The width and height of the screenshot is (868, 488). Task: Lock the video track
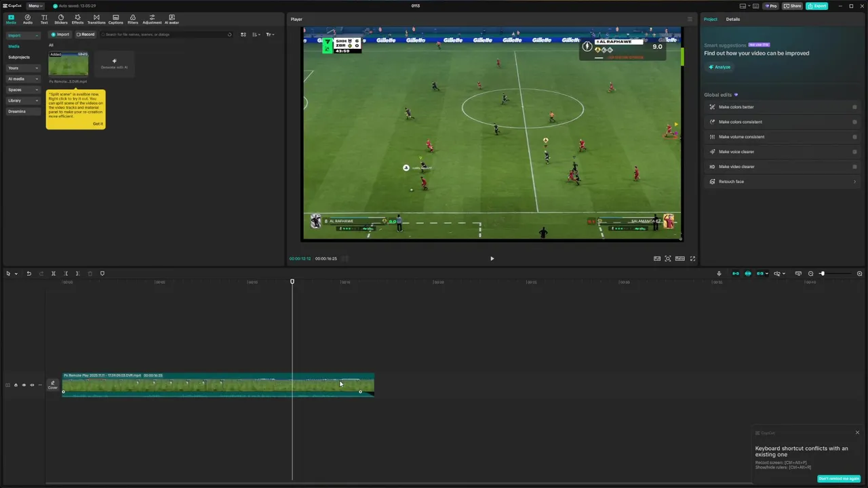tap(16, 385)
